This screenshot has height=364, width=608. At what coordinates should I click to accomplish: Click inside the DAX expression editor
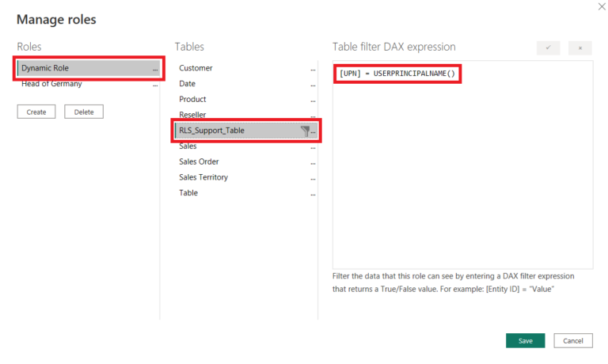coord(462,174)
